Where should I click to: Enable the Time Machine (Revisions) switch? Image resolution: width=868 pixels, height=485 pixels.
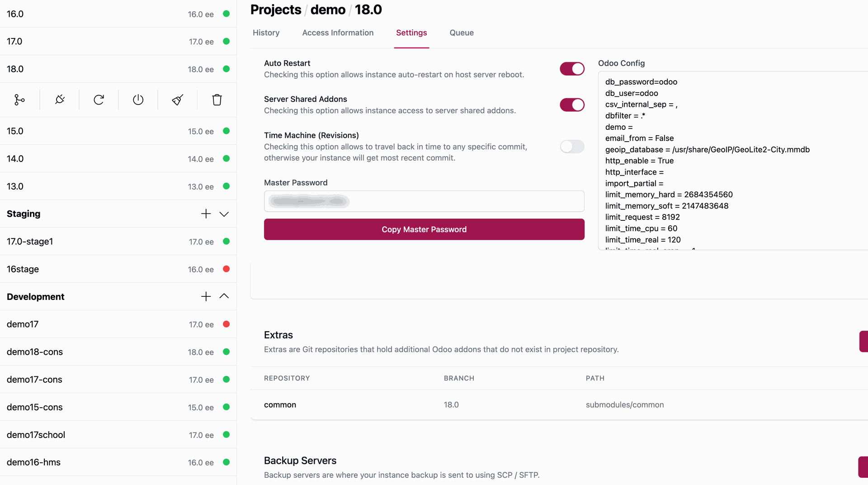pos(572,147)
